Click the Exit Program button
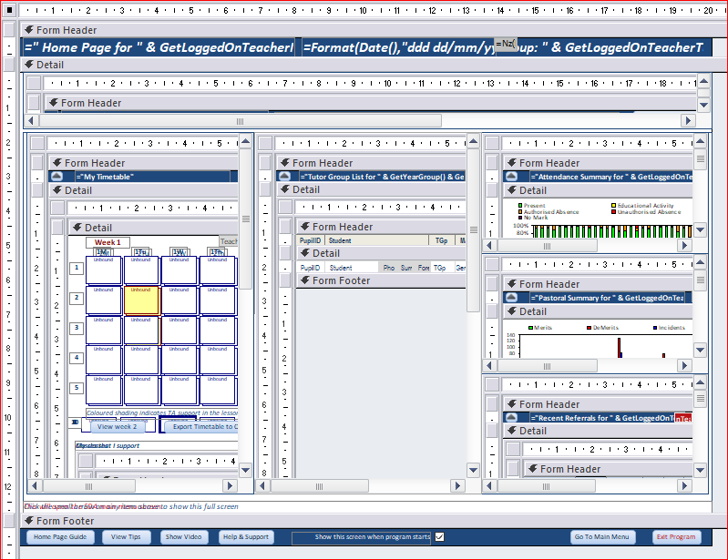The image size is (728, 560). pyautogui.click(x=676, y=537)
